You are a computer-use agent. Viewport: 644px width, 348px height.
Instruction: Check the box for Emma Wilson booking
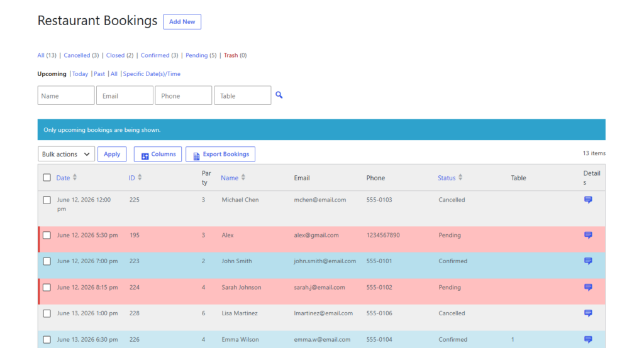click(x=47, y=340)
